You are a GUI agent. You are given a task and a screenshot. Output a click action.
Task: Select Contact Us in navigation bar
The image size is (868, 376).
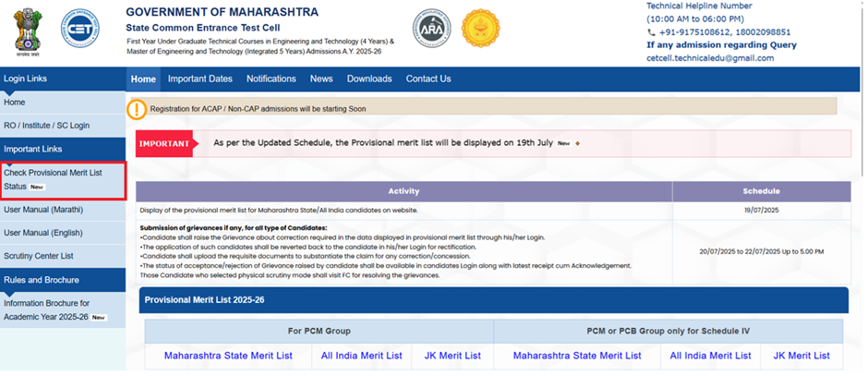coord(428,79)
